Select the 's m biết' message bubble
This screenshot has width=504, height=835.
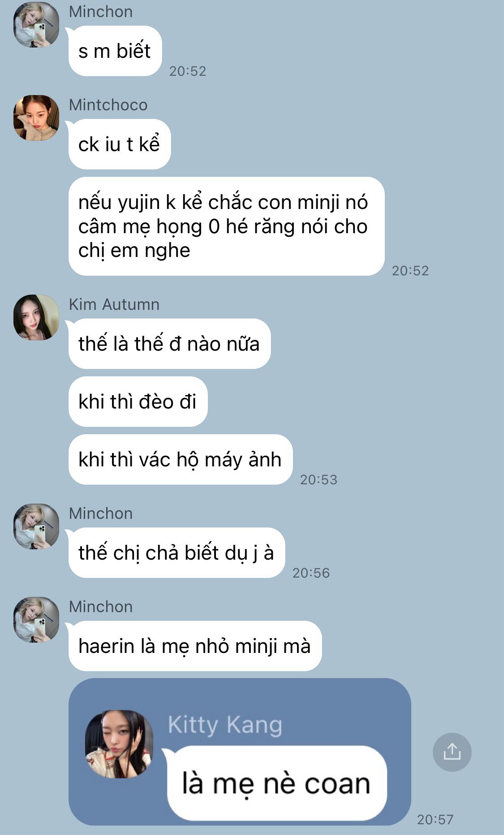[x=115, y=51]
